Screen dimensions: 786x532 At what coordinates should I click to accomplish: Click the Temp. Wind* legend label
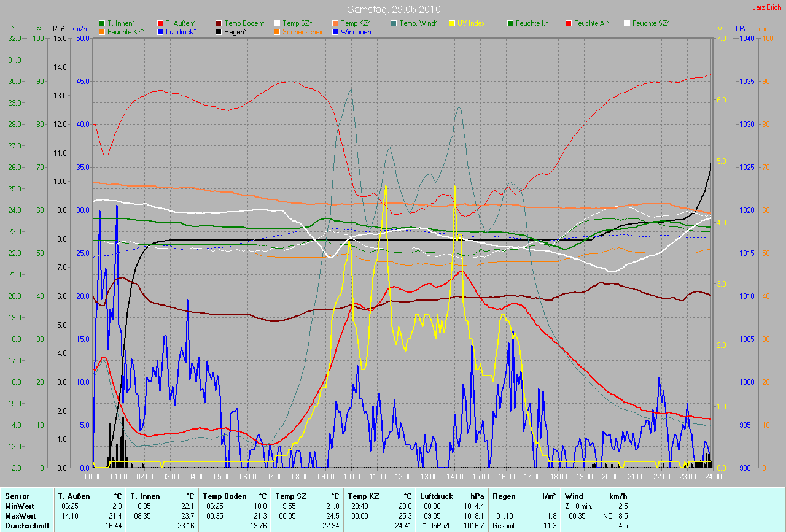[418, 23]
